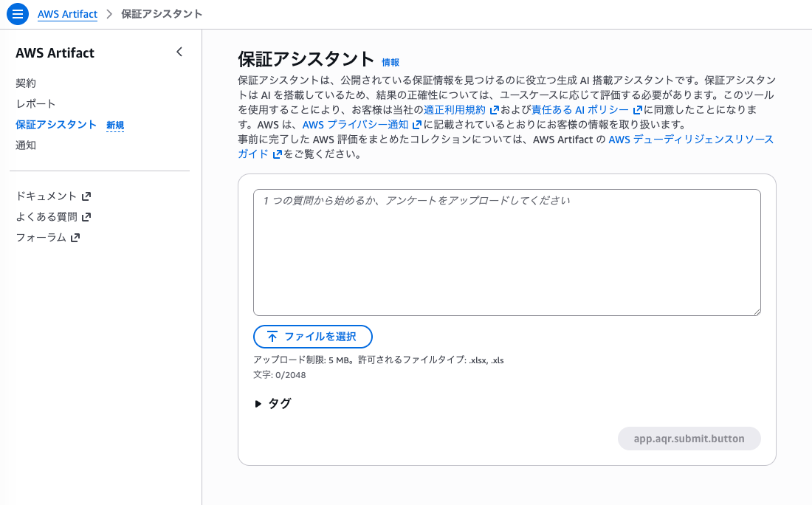Click the app.aqr.submit.button submit button
This screenshot has width=812, height=505.
[x=689, y=439]
